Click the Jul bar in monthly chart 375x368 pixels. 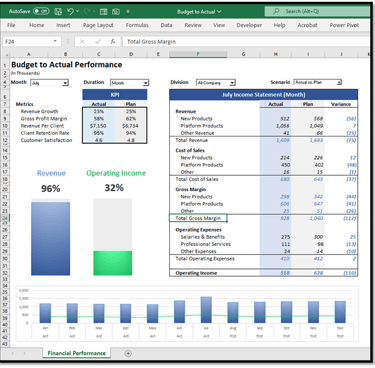tap(206, 310)
